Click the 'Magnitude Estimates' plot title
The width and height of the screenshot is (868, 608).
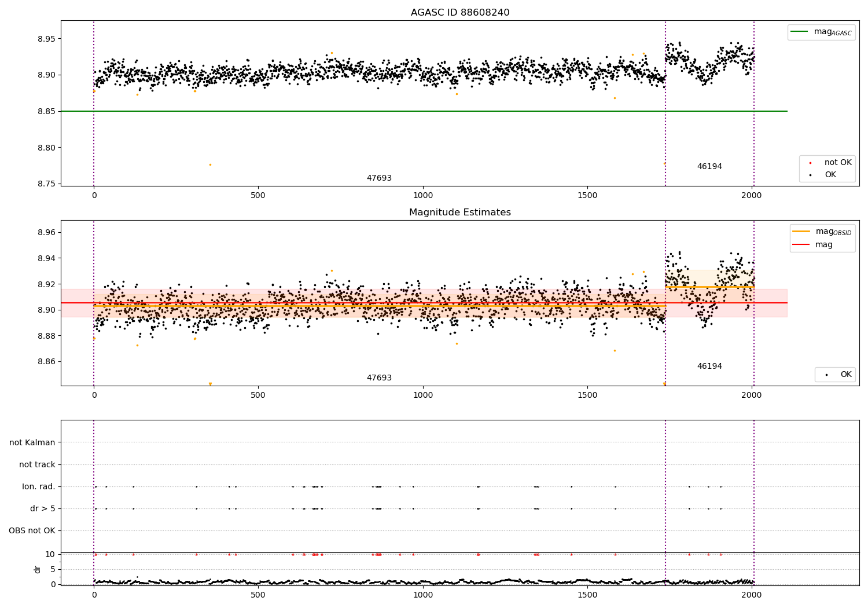(x=460, y=213)
